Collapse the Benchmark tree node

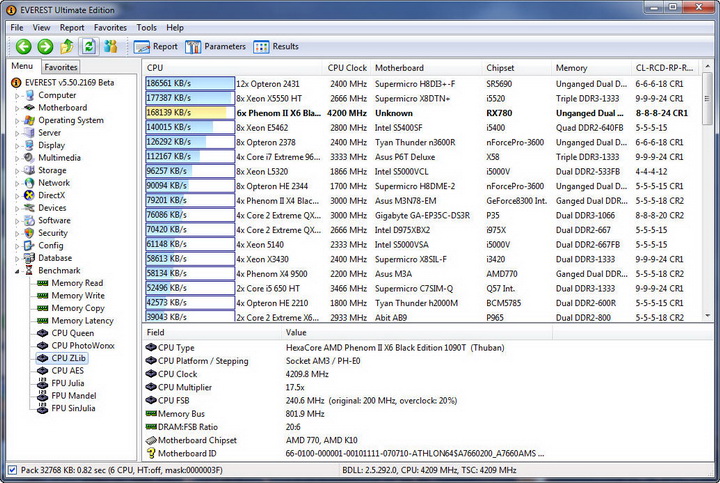(x=17, y=271)
